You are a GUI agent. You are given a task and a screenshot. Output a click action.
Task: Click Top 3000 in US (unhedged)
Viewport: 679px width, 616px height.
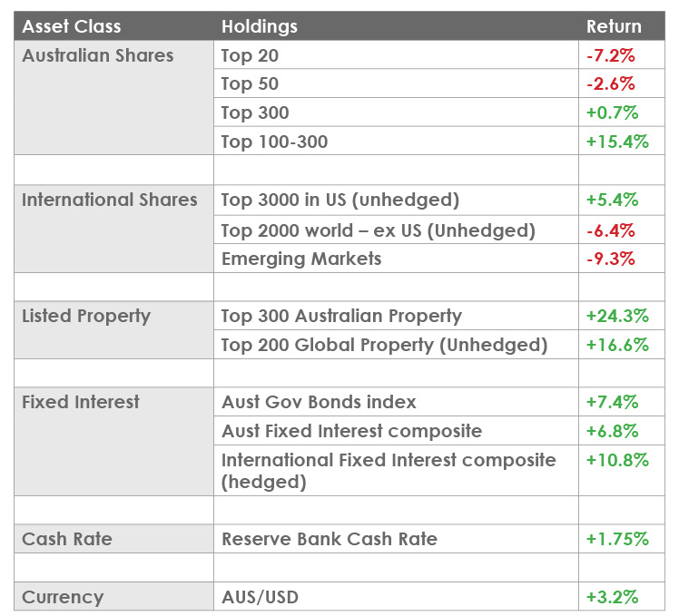point(340,200)
